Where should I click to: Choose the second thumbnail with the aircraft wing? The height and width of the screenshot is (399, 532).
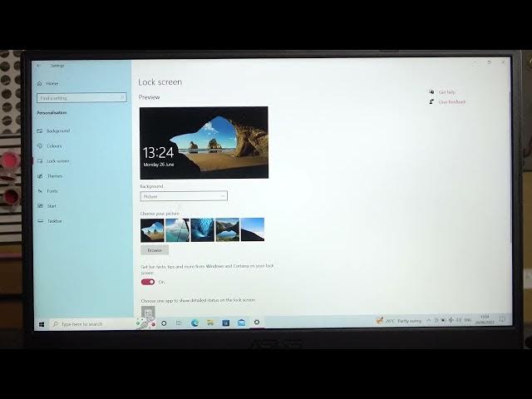point(177,229)
